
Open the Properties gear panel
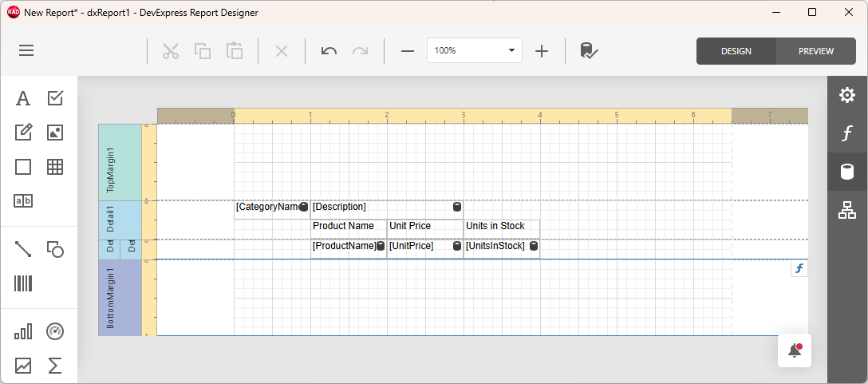(x=847, y=95)
